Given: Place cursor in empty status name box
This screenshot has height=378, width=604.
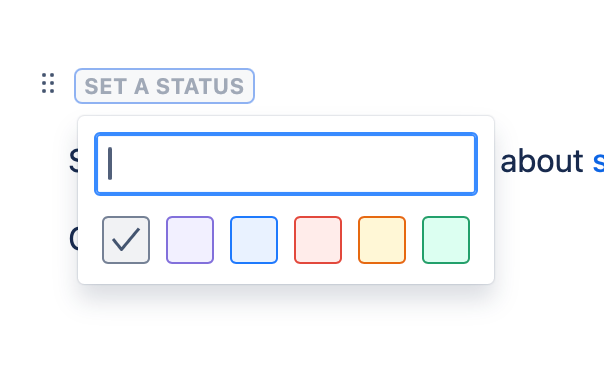Looking at the screenshot, I should click(x=286, y=164).
